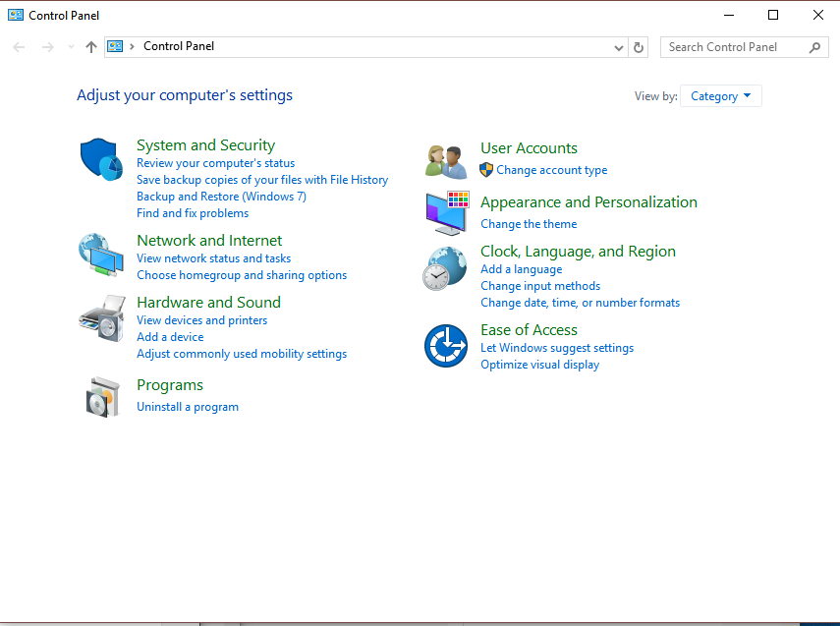Viewport: 840px width, 626px height.
Task: Open the Ease of Access heading
Action: tap(529, 329)
